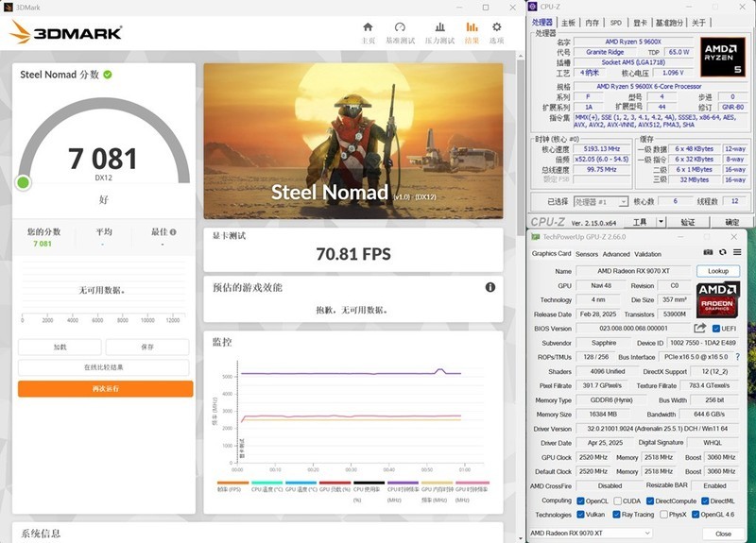Click the GPU-Z Name field AMD Radeon RX 9070 XT

pyautogui.click(x=633, y=271)
